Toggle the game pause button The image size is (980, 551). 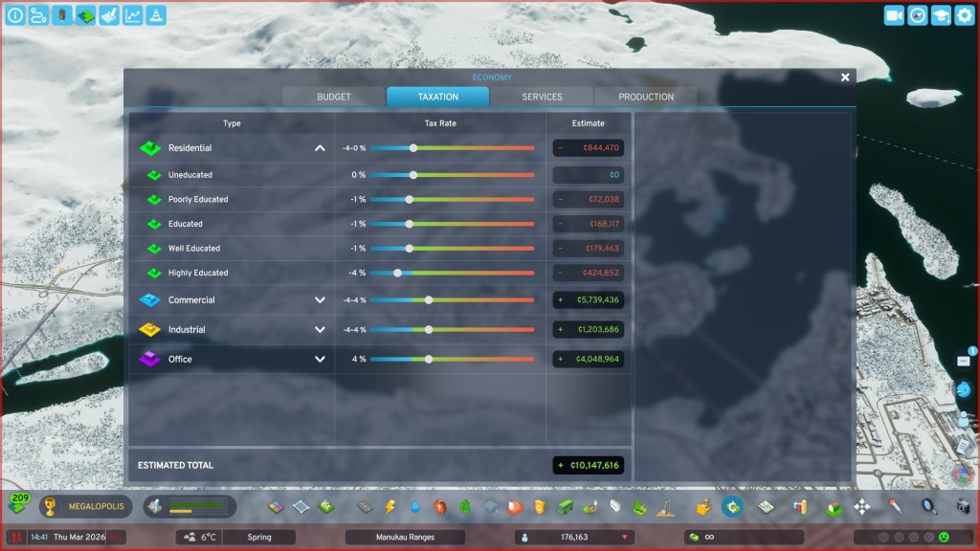click(x=16, y=538)
